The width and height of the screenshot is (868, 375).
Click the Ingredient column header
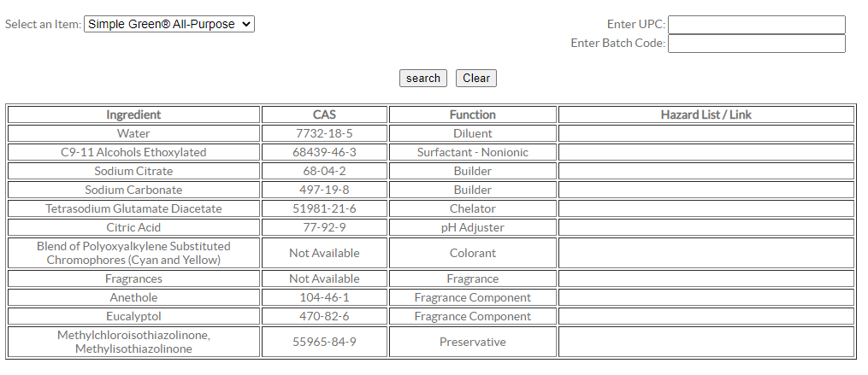pos(133,114)
